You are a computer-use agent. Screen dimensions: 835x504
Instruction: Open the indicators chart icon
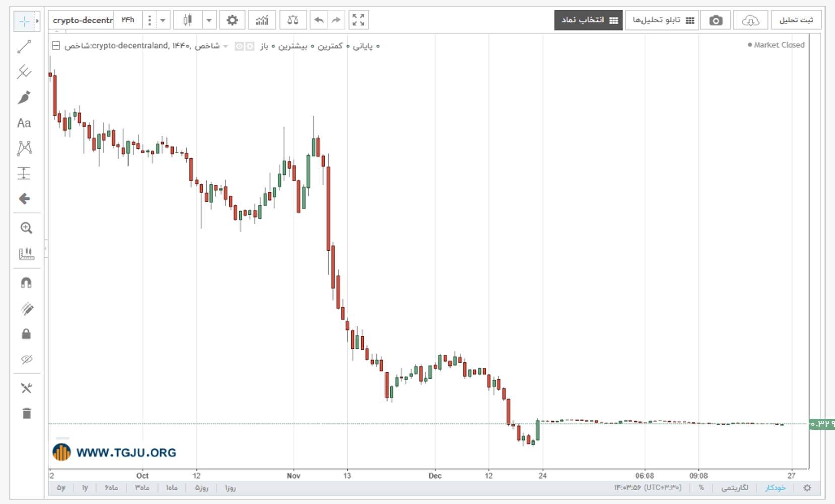262,20
